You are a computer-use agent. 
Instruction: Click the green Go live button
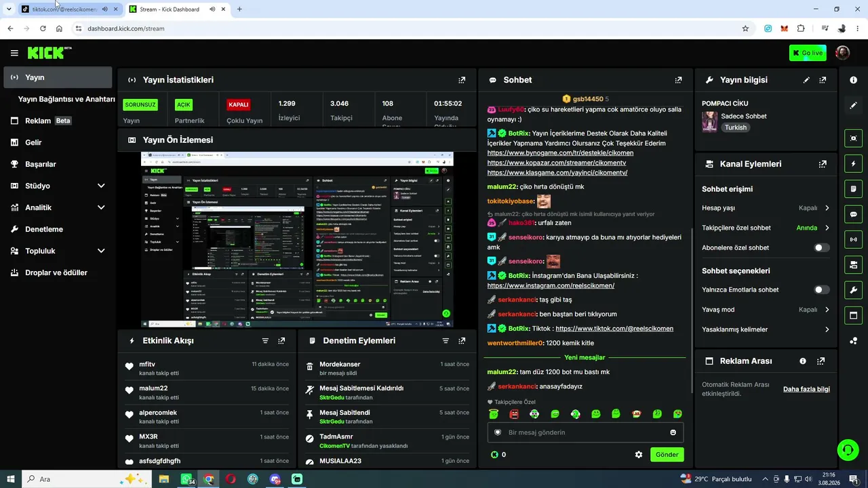pos(808,53)
